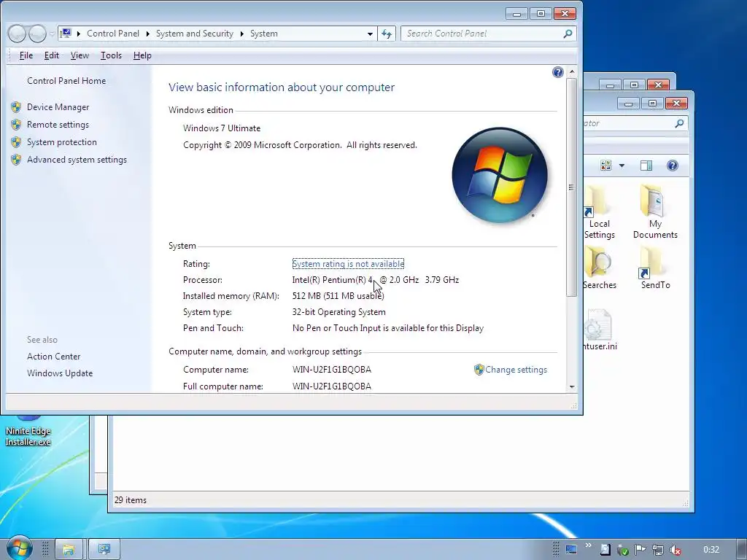Open the Tools menu
The image size is (747, 560).
111,55
